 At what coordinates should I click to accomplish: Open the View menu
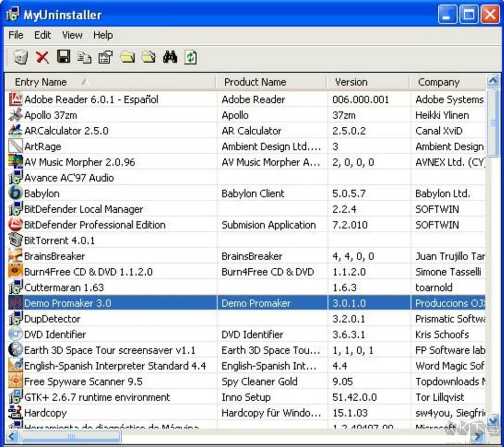tap(72, 35)
